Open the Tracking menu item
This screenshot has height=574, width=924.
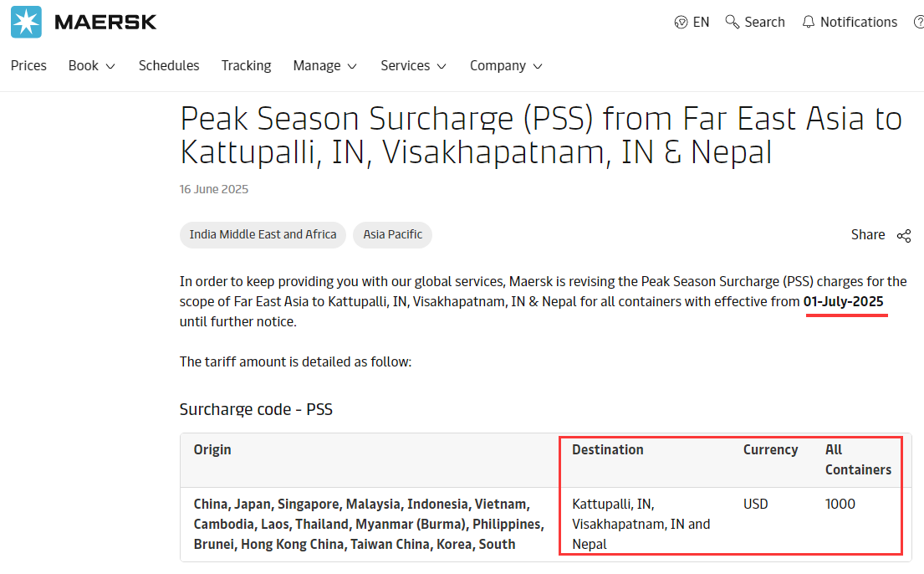tap(246, 65)
